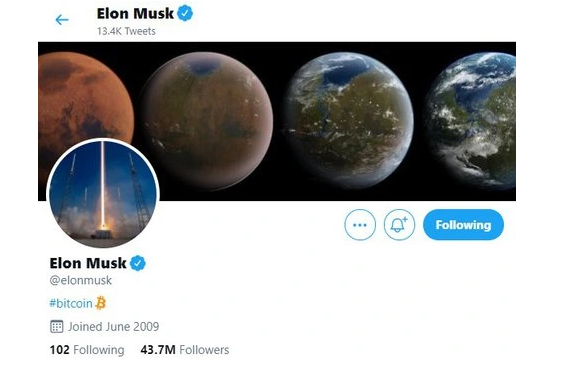Screen dimensions: 565x368
Task: Click the Elon Musk header title
Action: pos(135,14)
